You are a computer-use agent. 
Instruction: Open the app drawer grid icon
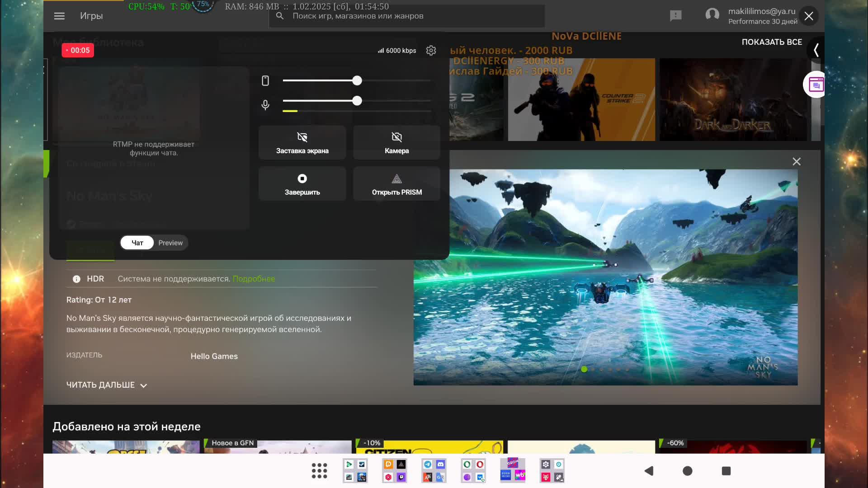pyautogui.click(x=319, y=471)
